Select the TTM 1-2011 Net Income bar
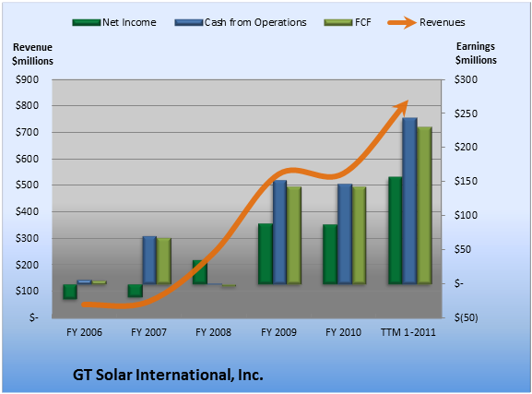532x394 pixels. [x=396, y=231]
